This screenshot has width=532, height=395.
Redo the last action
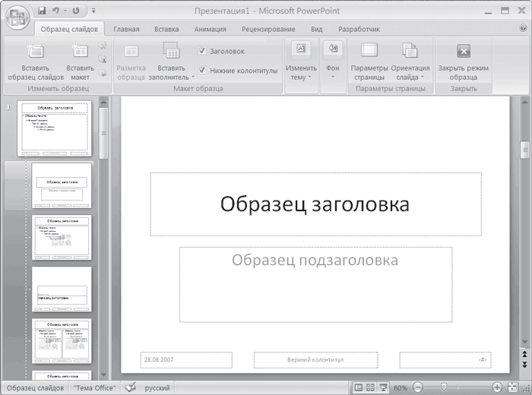click(x=76, y=11)
